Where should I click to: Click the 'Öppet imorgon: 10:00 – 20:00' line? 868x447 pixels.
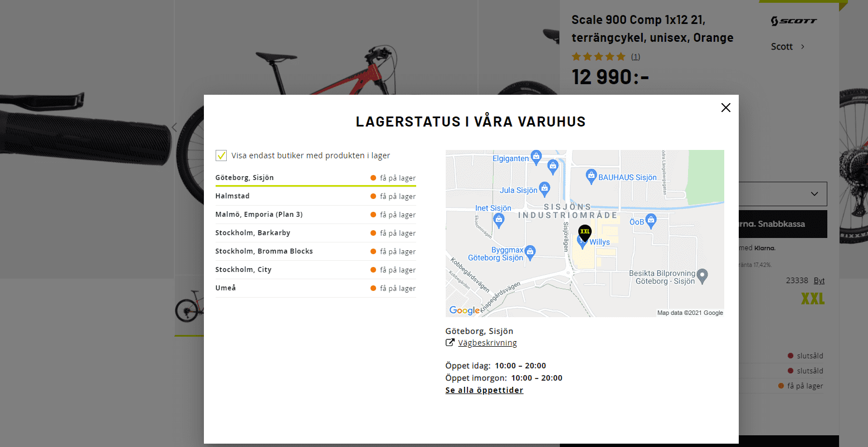coord(504,378)
